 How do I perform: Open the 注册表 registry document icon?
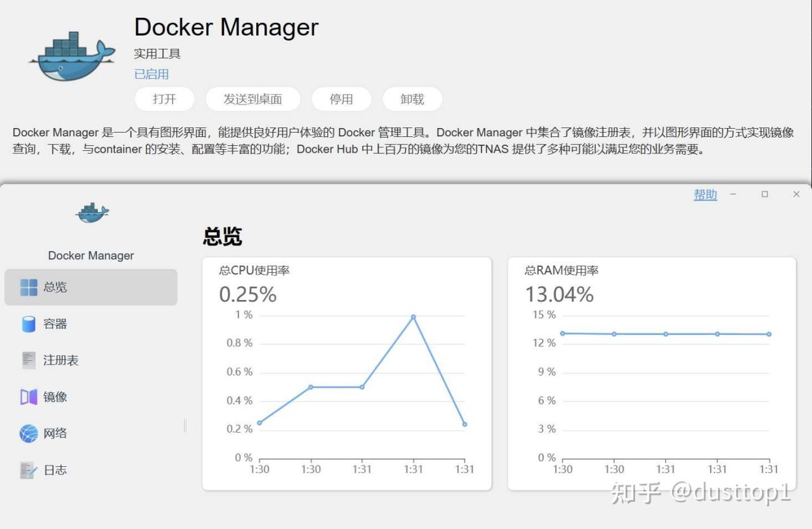29,360
